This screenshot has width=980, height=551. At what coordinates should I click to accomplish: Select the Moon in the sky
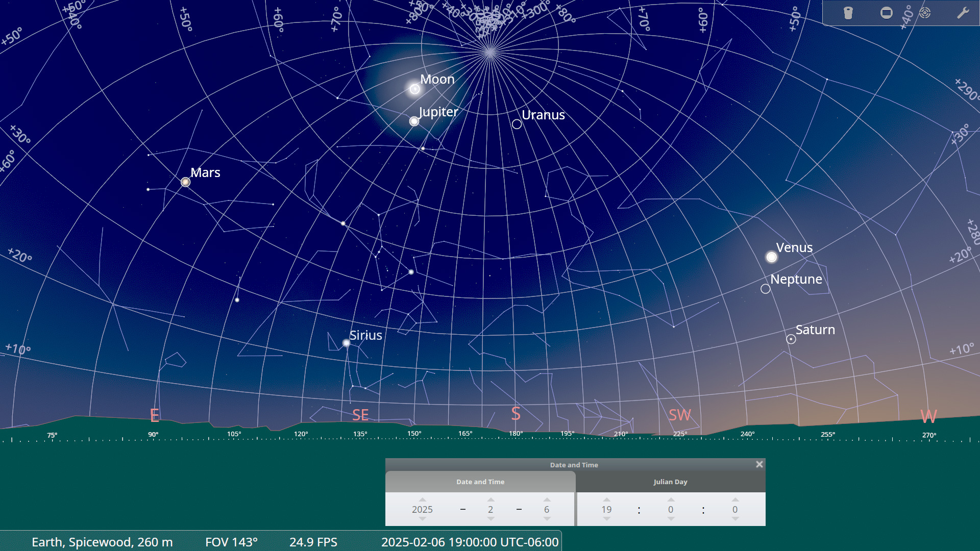415,89
